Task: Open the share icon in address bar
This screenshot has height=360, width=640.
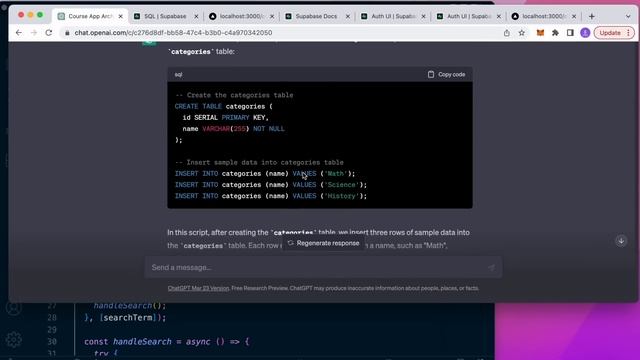Action: point(507,33)
